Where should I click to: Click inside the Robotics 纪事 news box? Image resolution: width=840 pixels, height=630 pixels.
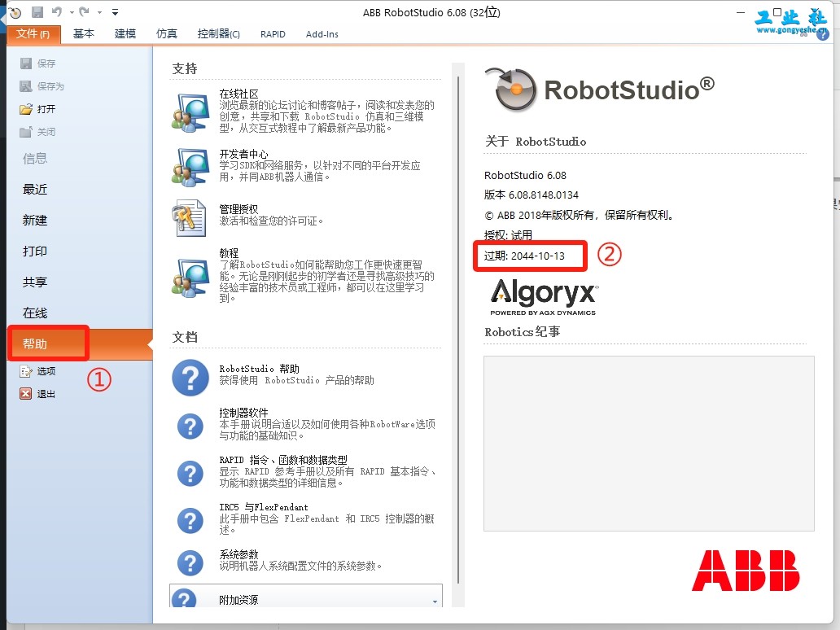tap(649, 443)
